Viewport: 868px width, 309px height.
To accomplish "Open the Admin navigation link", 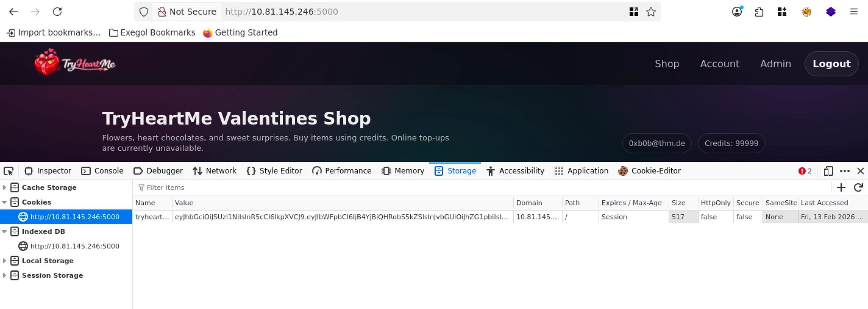I will 775,64.
